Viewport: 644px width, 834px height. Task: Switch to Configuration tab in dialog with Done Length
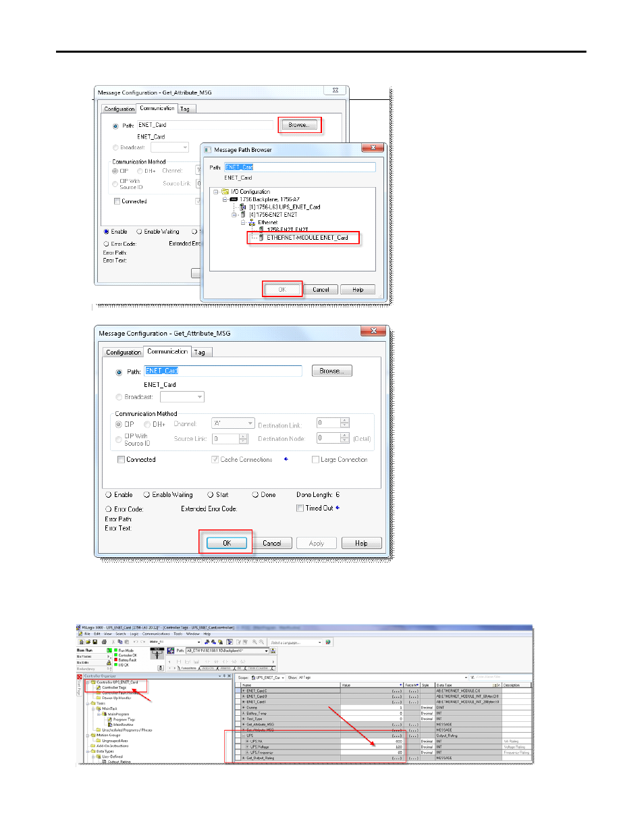[124, 353]
